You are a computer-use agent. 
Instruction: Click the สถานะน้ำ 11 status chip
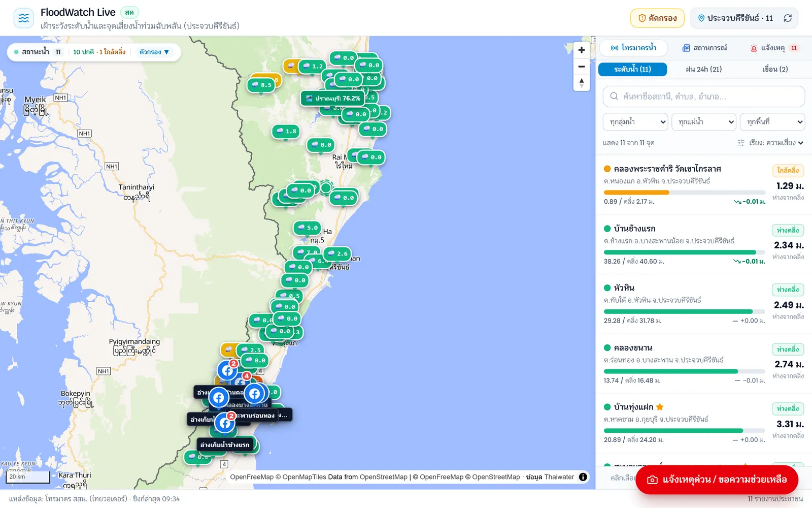tap(38, 52)
